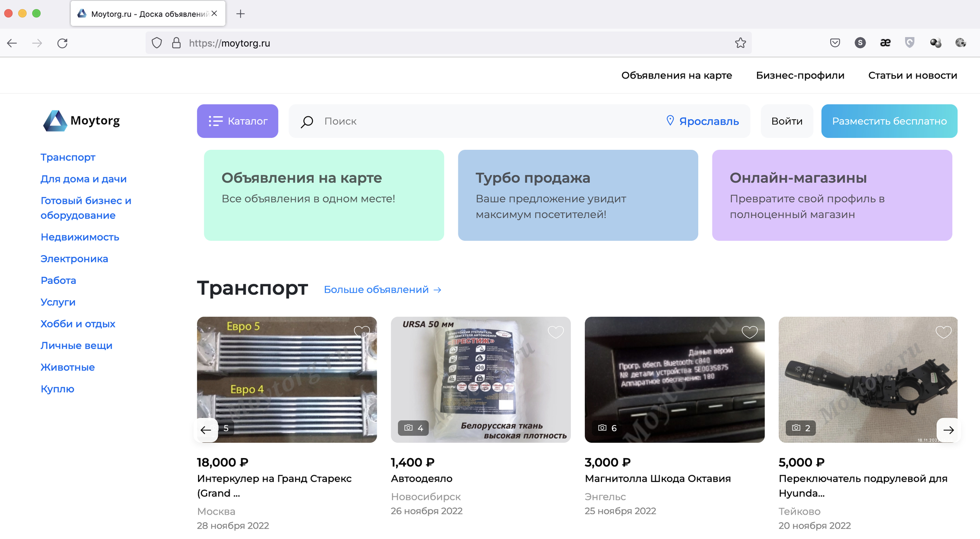
Task: Favorite the Магнитолла Шкода Октавия heart
Action: (749, 332)
